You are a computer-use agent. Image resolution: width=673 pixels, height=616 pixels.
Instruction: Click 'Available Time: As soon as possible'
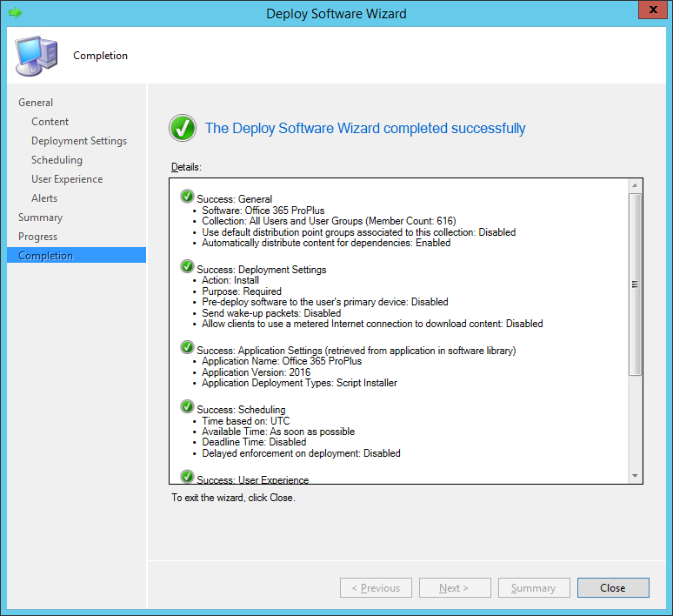[x=278, y=432]
